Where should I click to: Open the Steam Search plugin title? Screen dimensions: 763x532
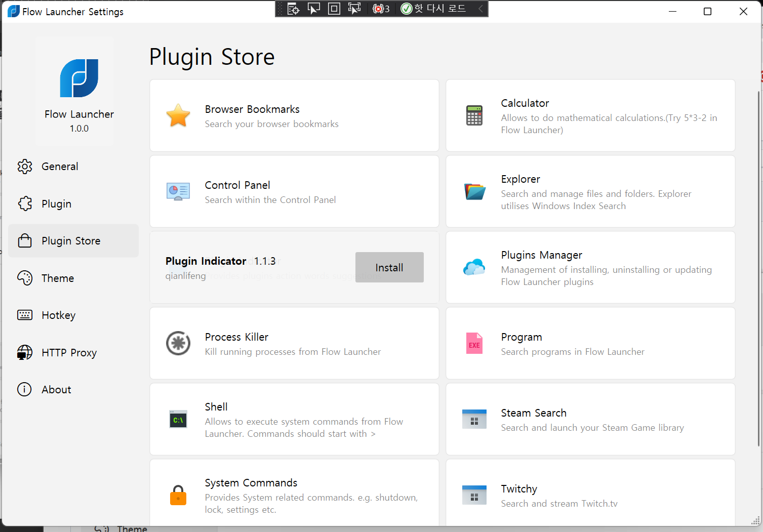(534, 413)
